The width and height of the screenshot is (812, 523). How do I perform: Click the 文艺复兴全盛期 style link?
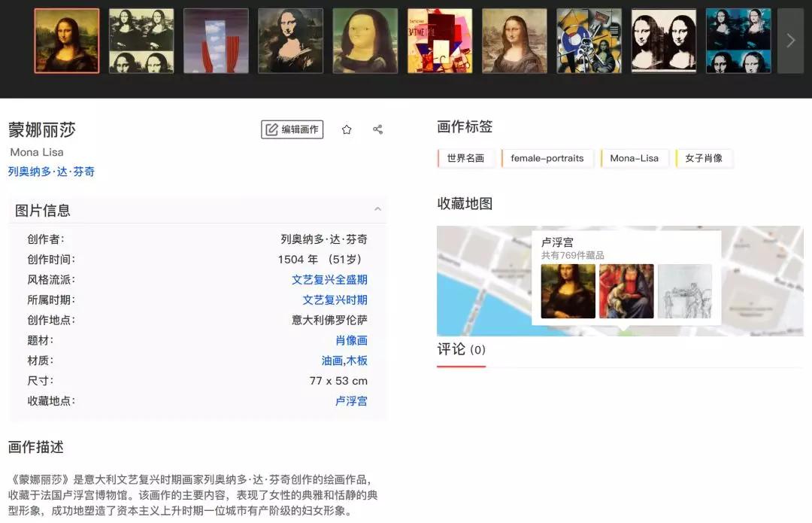pos(330,279)
